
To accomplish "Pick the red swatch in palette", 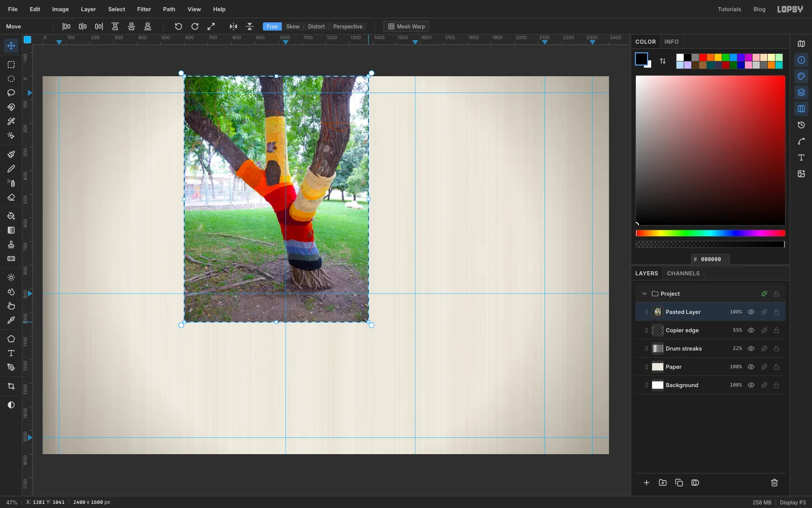I will coord(703,57).
